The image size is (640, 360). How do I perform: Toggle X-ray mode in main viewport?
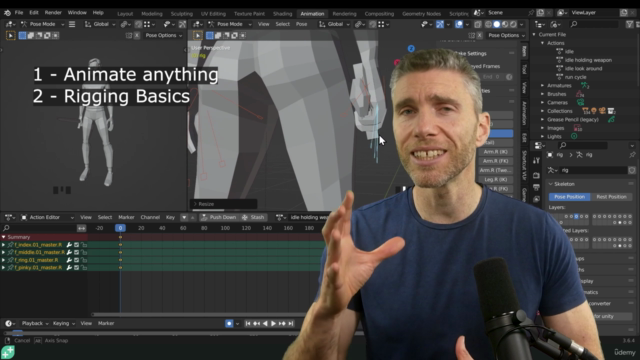(478, 24)
